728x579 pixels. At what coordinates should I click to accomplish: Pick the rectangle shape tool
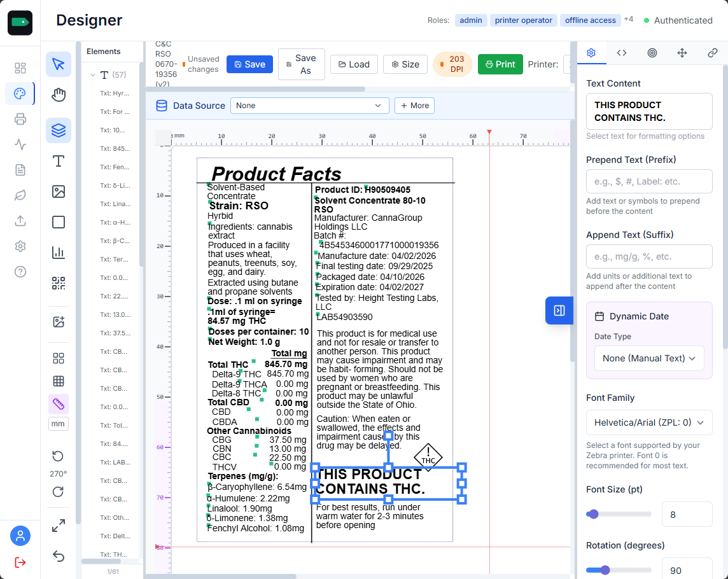(x=59, y=222)
